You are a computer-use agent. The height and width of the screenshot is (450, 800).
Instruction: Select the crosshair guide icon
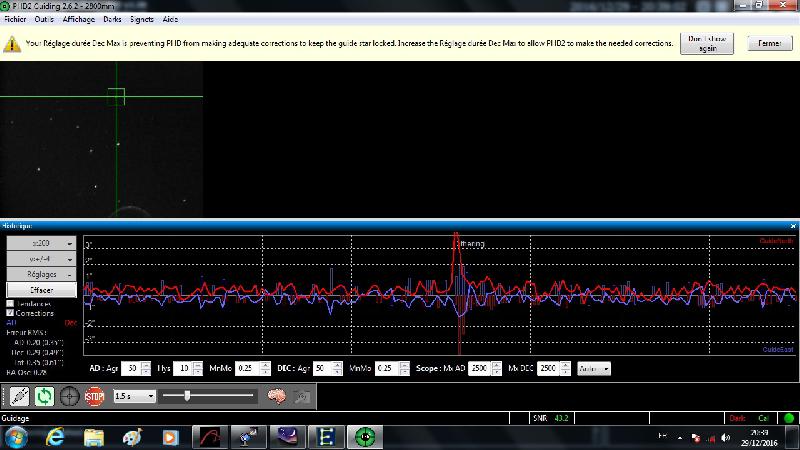69,396
